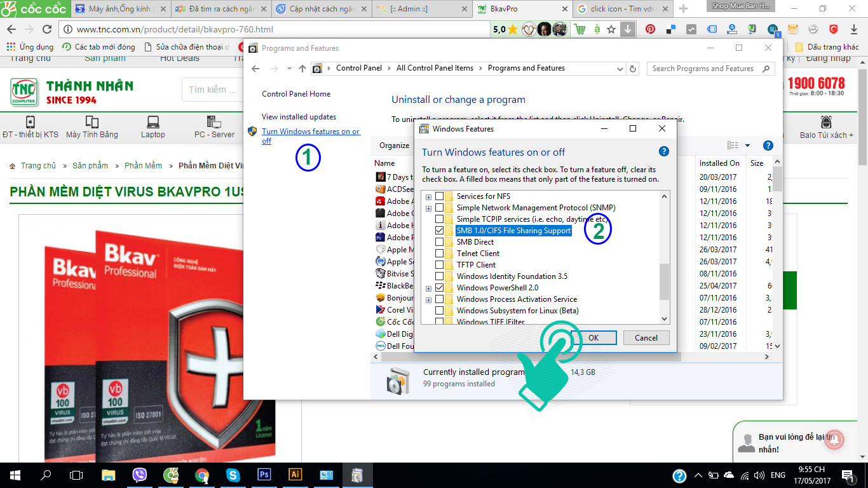The height and width of the screenshot is (488, 868).
Task: Click the 'PC - Server' category menu item
Action: click(x=214, y=127)
